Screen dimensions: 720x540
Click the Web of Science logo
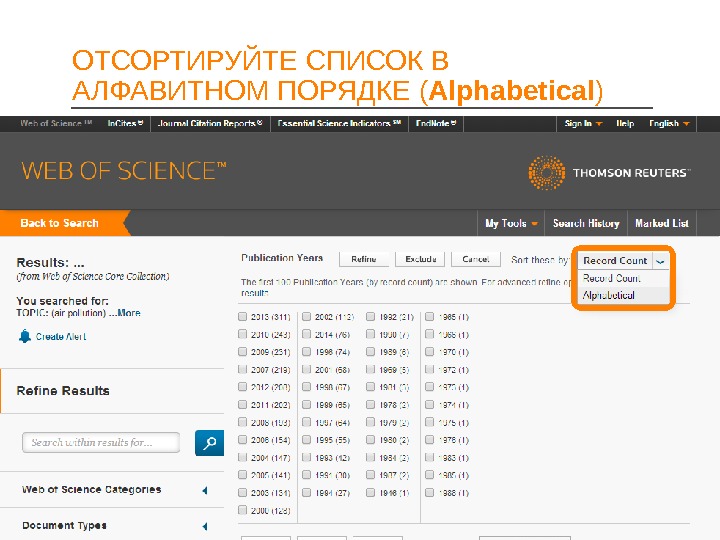click(x=124, y=170)
